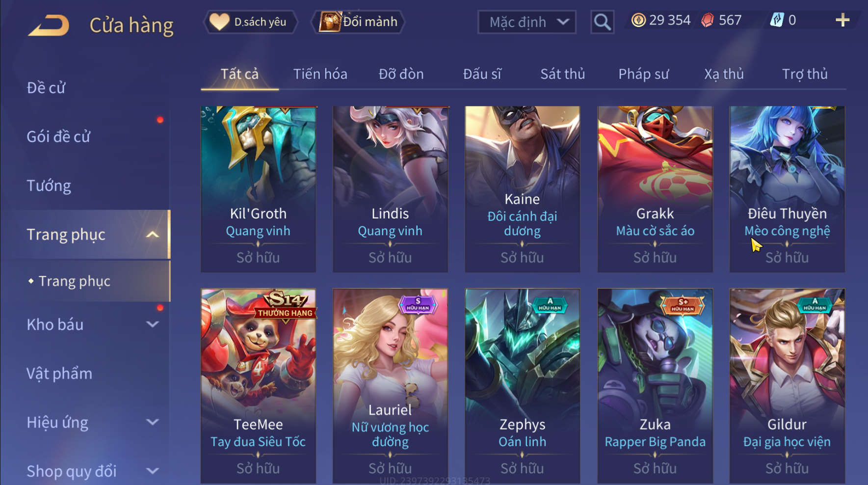Screen dimensions: 868x485
Task: Collapse the Trang phục sidebar section
Action: coord(153,235)
